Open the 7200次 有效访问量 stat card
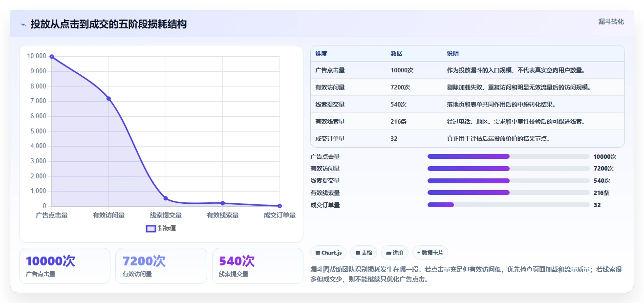644x303 pixels. 161,266
